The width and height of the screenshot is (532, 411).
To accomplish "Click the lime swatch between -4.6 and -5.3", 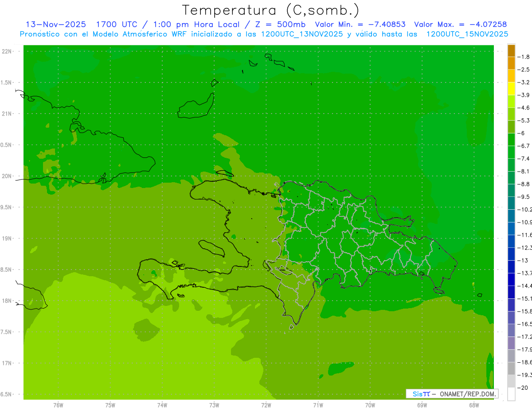I will point(511,114).
